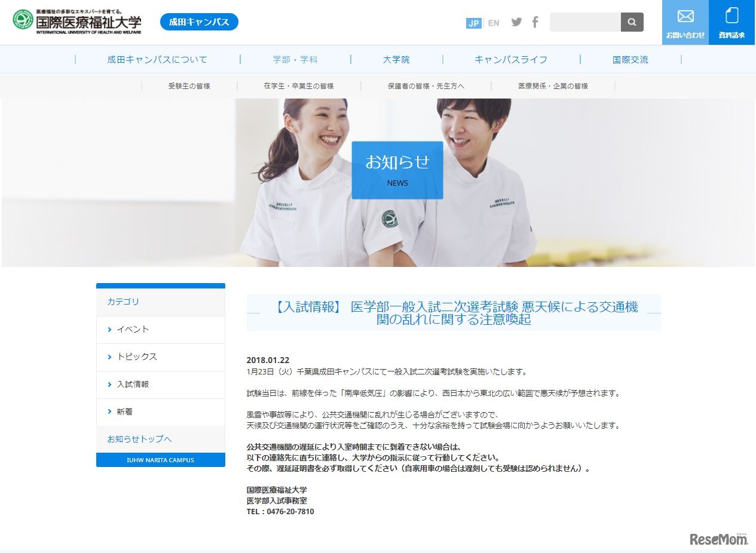The width and height of the screenshot is (756, 553).
Task: Select 入試情報 category
Action: (161, 385)
